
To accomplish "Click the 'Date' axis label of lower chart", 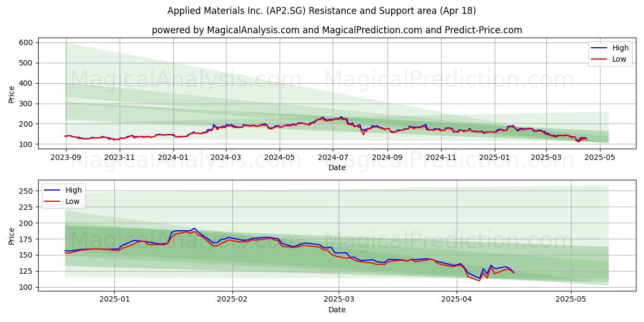I will coord(337,310).
